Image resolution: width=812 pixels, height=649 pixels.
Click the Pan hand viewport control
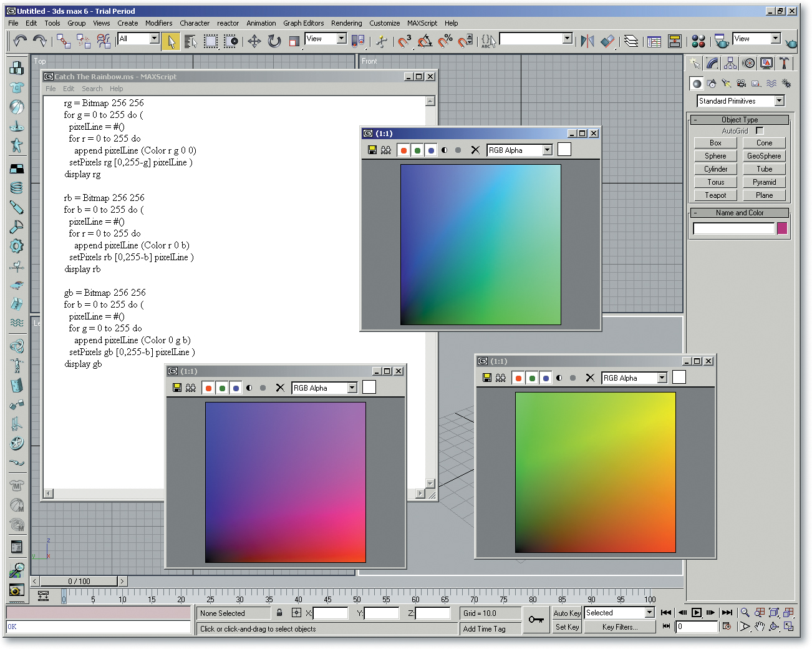click(759, 626)
